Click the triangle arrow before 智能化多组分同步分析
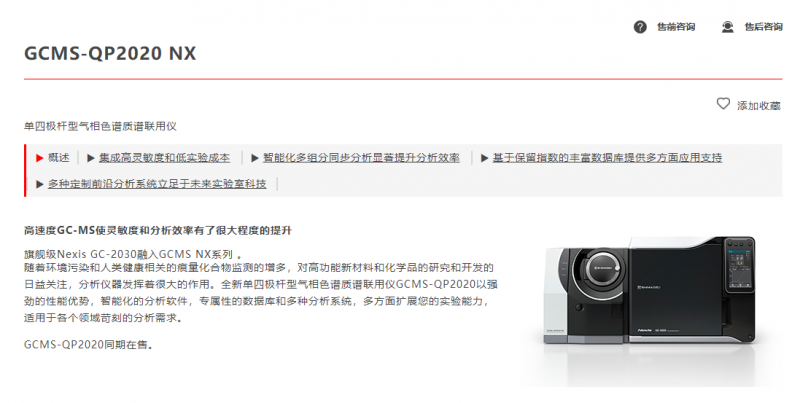 coord(255,158)
